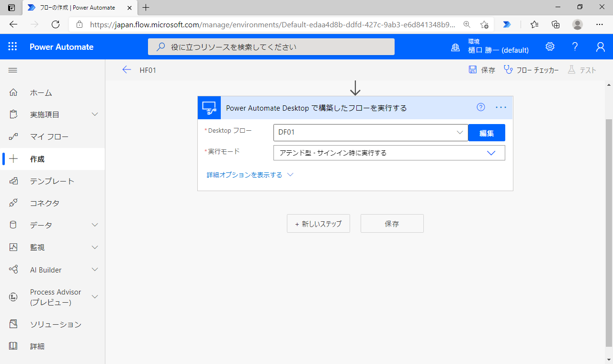Open the browser zoom magnifier icon
The height and width of the screenshot is (364, 613).
pyautogui.click(x=467, y=24)
